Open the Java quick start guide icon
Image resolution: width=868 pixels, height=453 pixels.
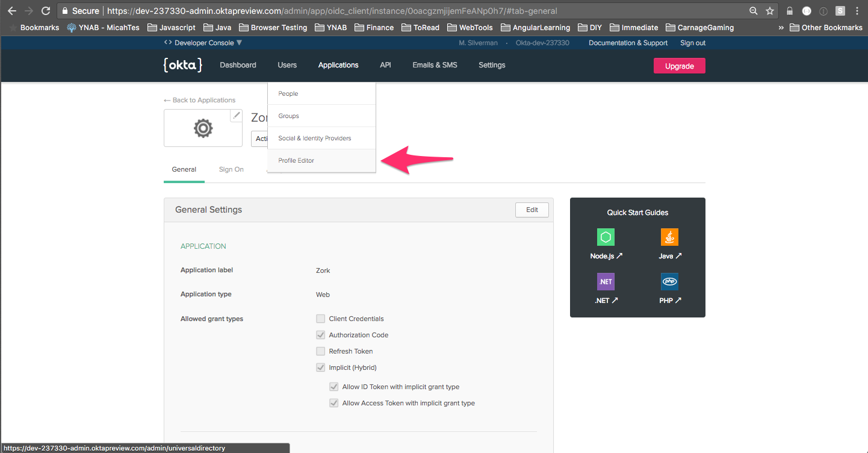coord(669,237)
